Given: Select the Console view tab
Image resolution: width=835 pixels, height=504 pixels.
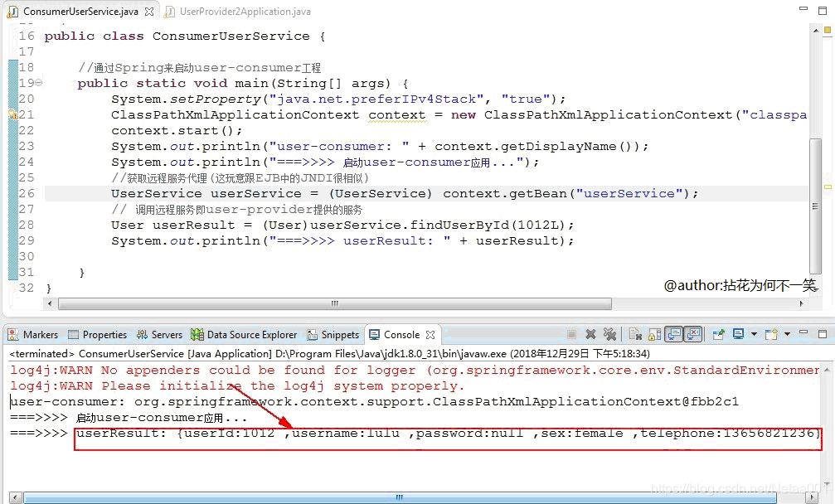Looking at the screenshot, I should pos(401,335).
